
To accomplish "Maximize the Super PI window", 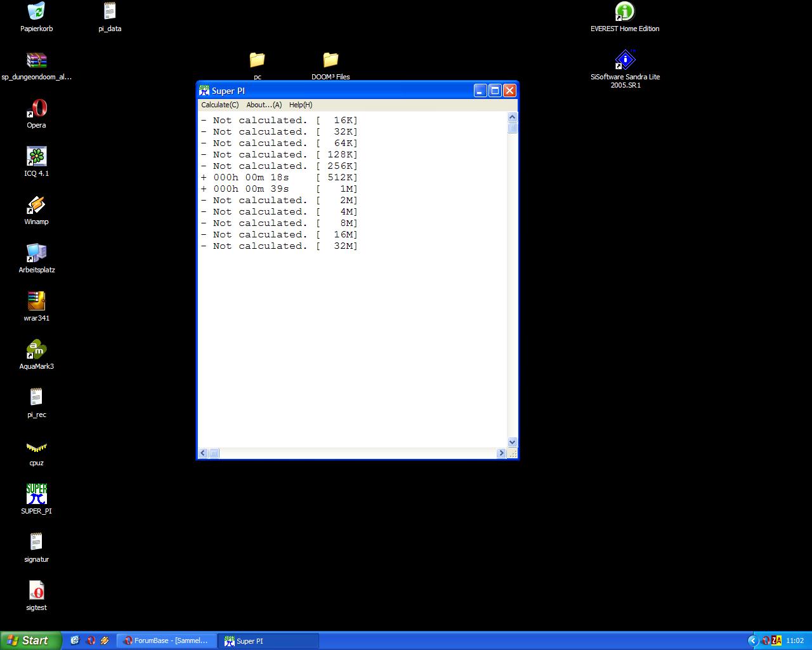I will click(495, 91).
